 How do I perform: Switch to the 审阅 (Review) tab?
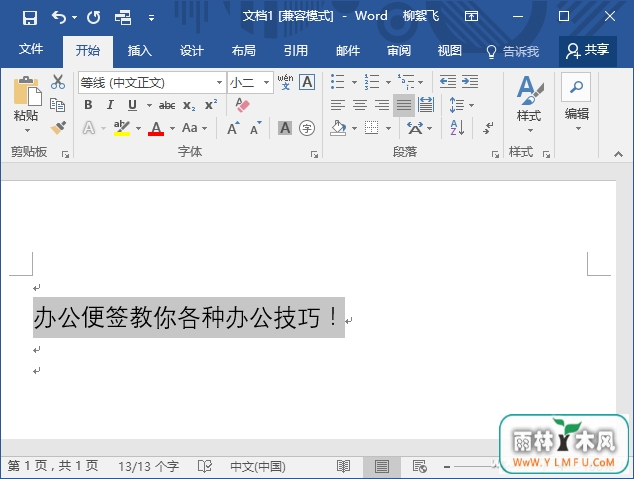click(399, 51)
